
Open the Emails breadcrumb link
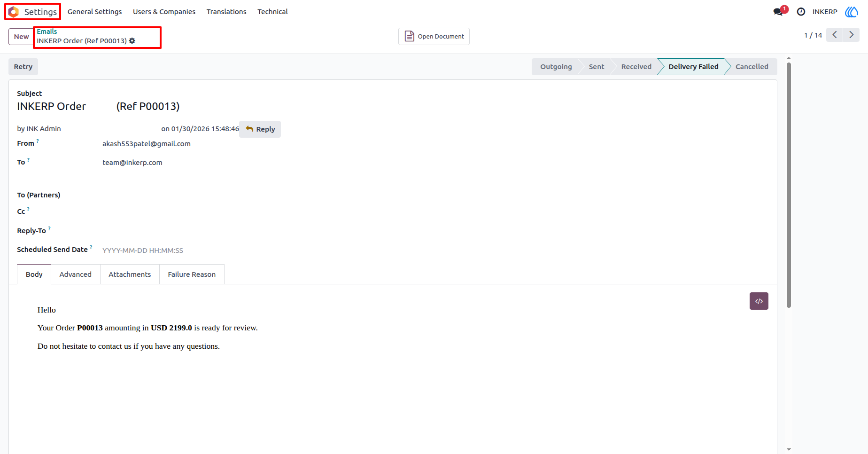pos(47,31)
